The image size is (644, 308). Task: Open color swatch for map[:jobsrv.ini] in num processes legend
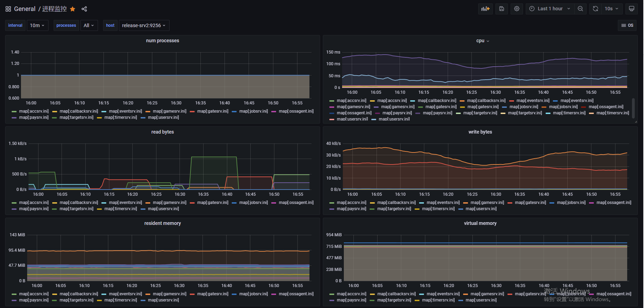click(234, 112)
